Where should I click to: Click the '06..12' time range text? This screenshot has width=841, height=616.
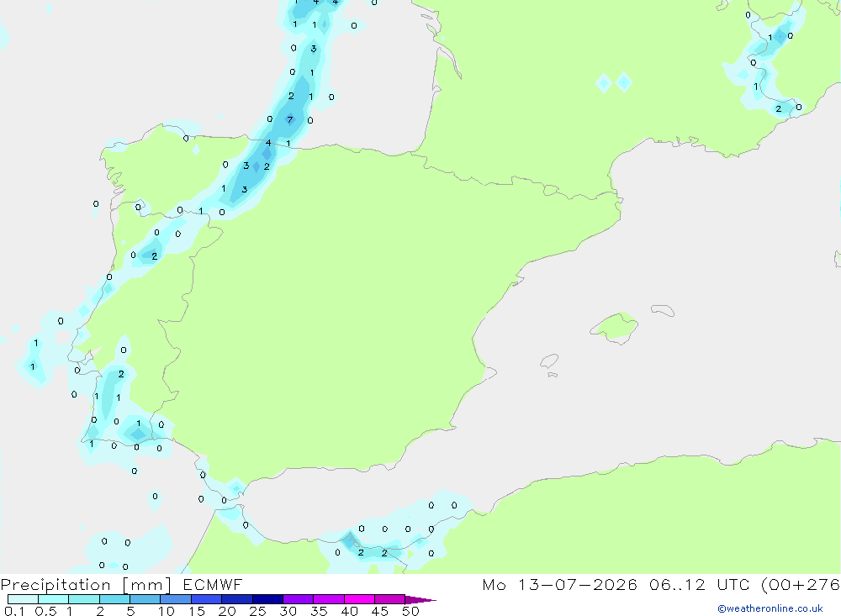[677, 584]
